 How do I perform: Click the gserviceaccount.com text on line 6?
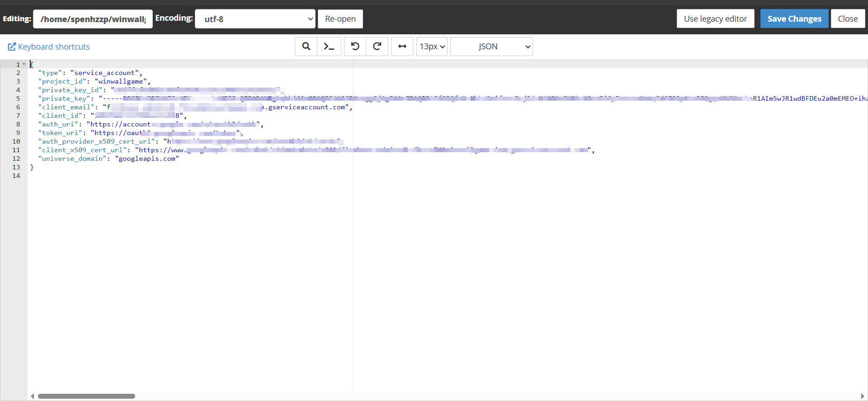(x=306, y=107)
